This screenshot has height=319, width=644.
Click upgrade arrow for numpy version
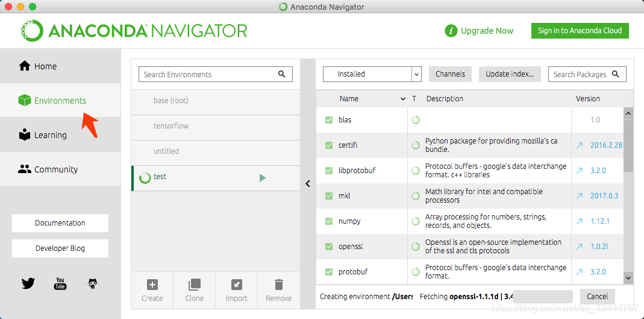pyautogui.click(x=580, y=221)
